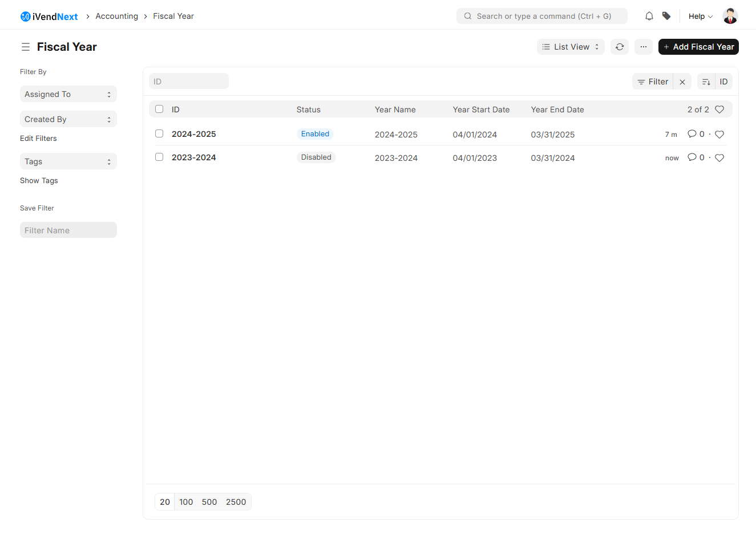Click the Fiscal Year breadcrumb
Image resolution: width=756 pixels, height=547 pixels.
tap(173, 16)
